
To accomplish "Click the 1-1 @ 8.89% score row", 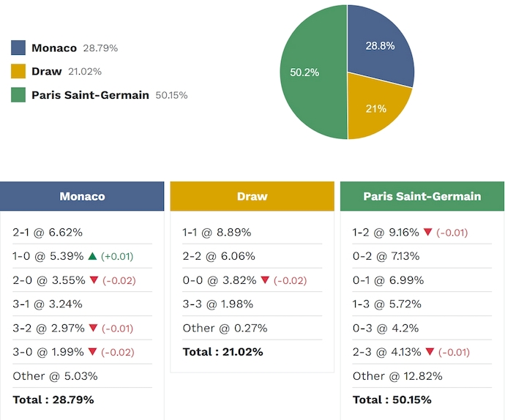I will point(217,233).
